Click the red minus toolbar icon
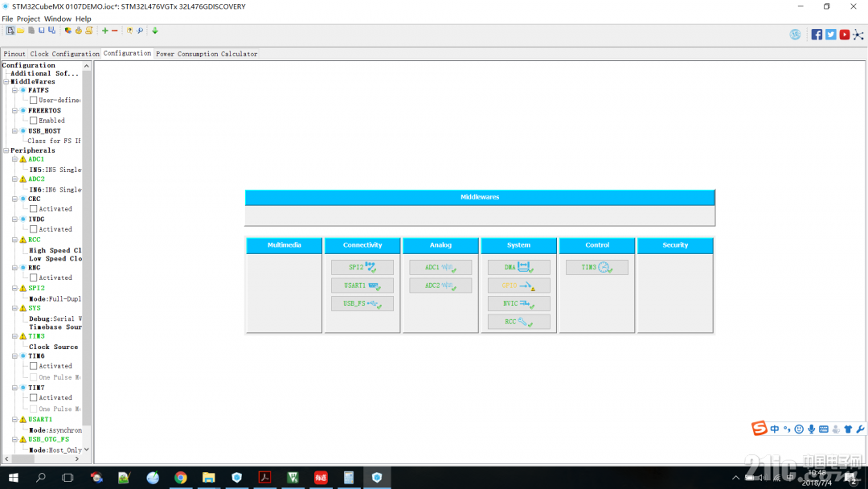 (x=115, y=31)
